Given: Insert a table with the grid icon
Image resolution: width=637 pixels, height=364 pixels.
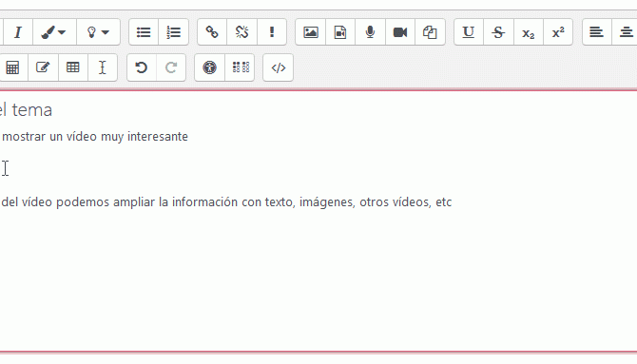Looking at the screenshot, I should point(72,67).
